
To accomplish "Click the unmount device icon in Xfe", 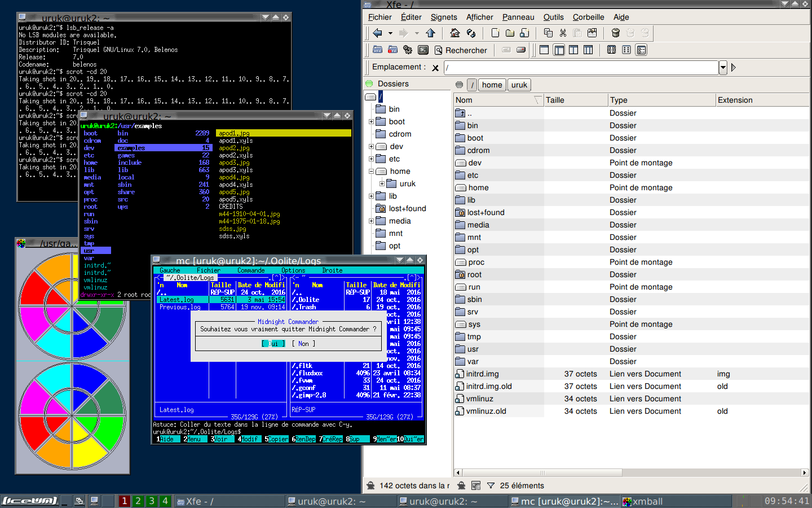I will [x=521, y=50].
